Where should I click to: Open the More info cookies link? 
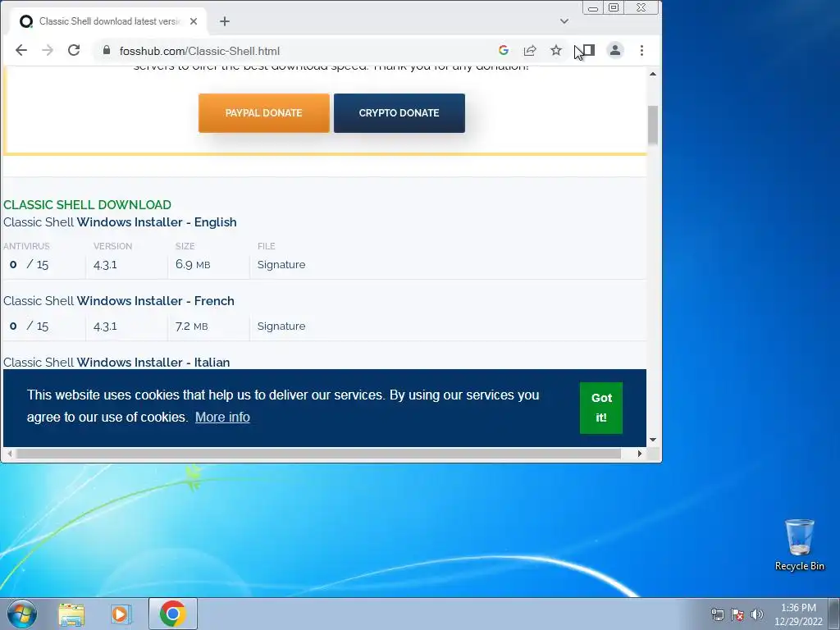222,417
